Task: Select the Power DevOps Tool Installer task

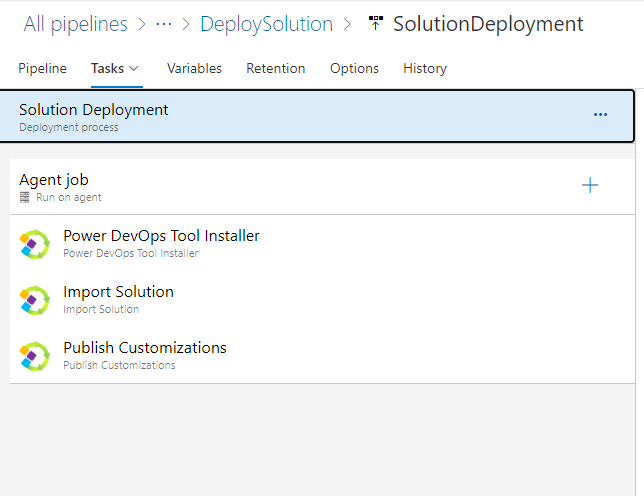Action: pyautogui.click(x=322, y=244)
